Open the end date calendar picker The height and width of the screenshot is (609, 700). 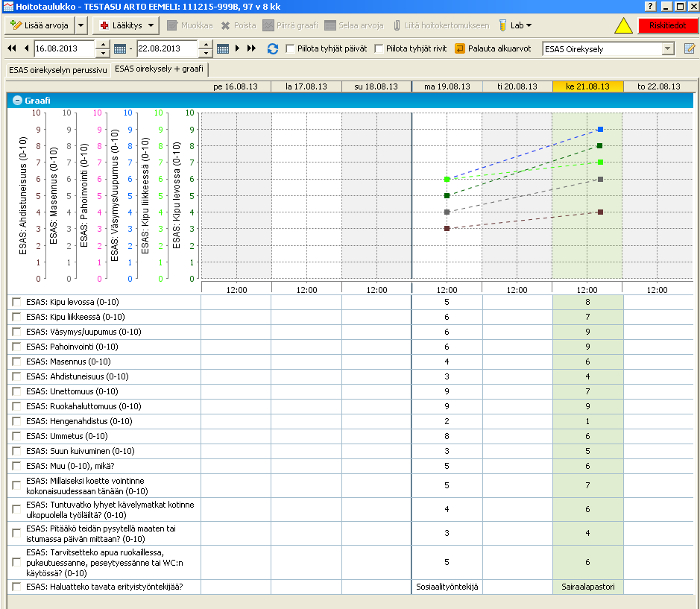coord(222,48)
